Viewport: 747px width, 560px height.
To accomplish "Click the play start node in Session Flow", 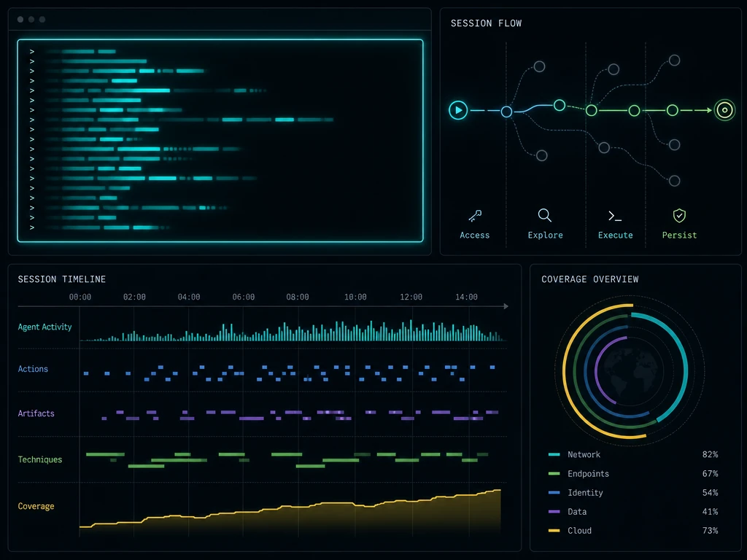I will pos(458,111).
